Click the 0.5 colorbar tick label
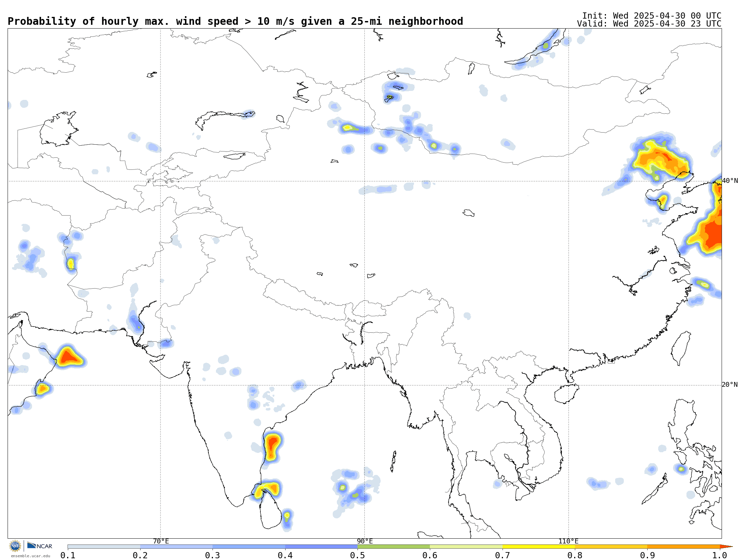This screenshot has height=560, width=744. click(358, 555)
